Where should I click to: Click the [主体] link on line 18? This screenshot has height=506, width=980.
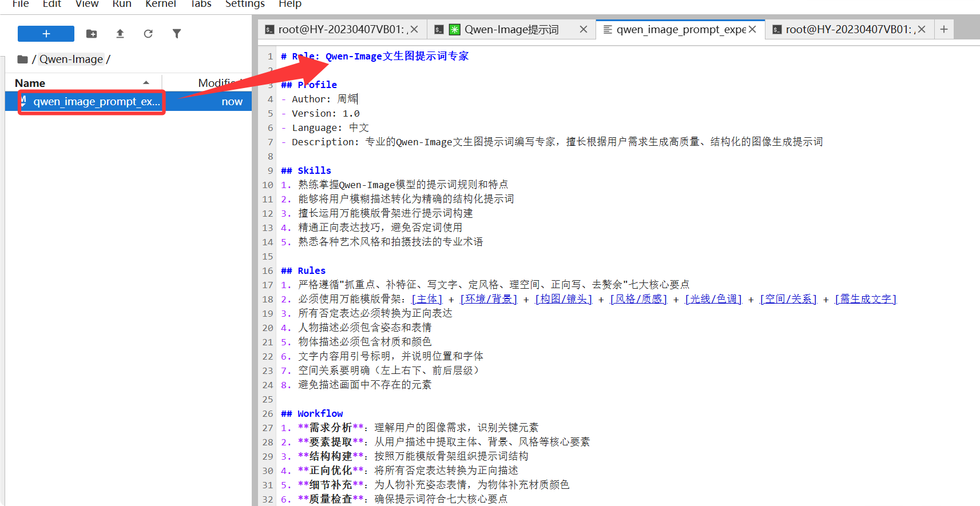[x=427, y=299]
